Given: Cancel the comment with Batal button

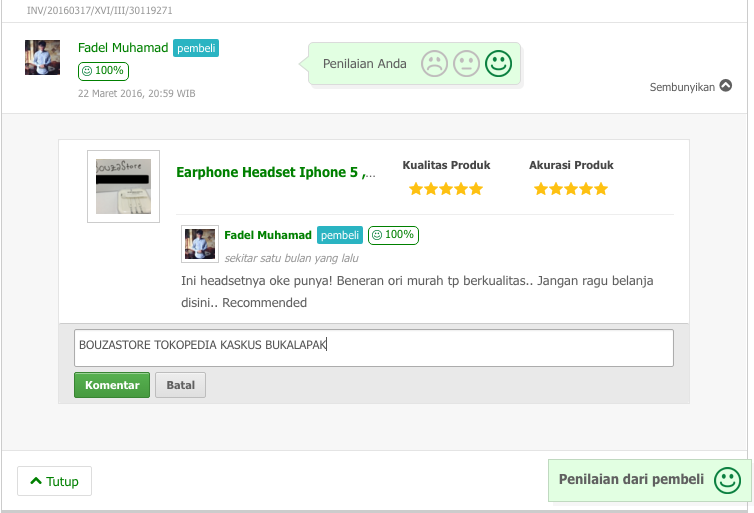Looking at the screenshot, I should tap(180, 385).
